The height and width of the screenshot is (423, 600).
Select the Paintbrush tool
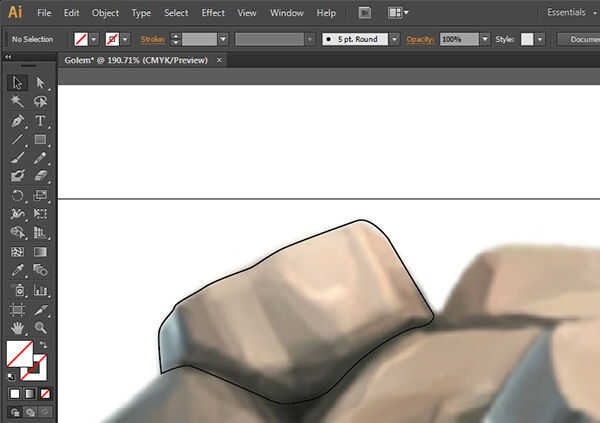pos(17,158)
